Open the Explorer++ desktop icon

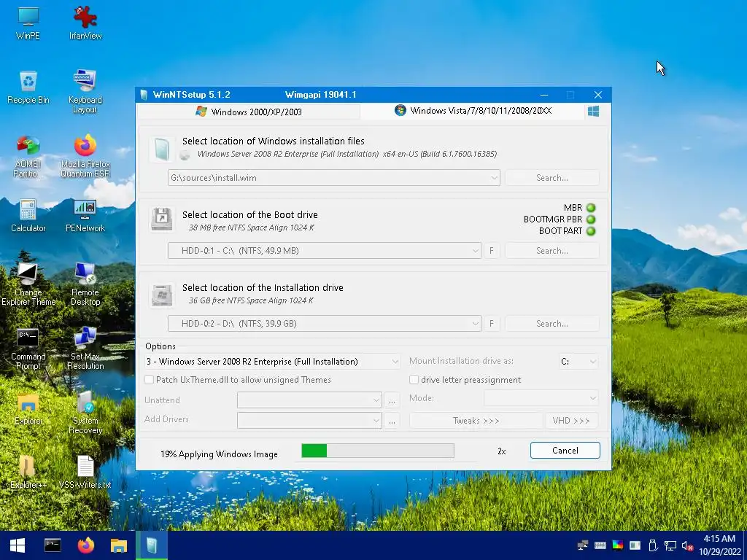(28, 472)
